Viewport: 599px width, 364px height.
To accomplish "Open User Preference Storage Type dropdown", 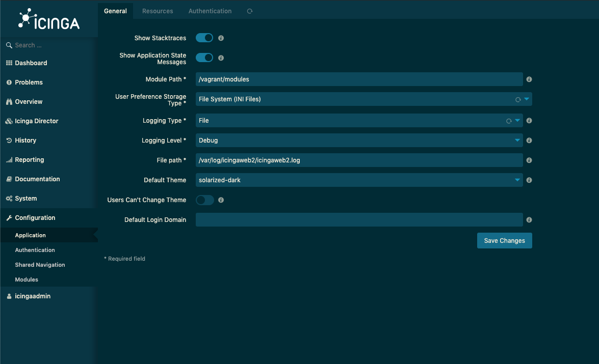I will pyautogui.click(x=363, y=99).
